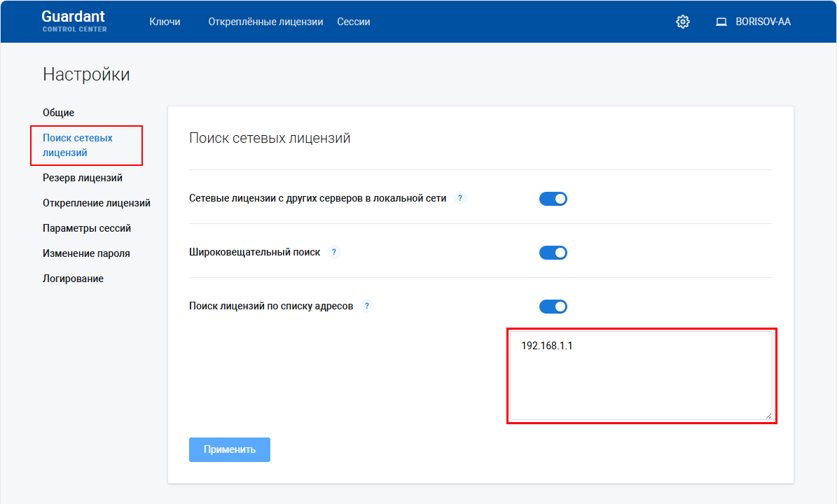Switch to Открепленные лицензии section
Image resolution: width=837 pixels, height=504 pixels.
[x=265, y=21]
